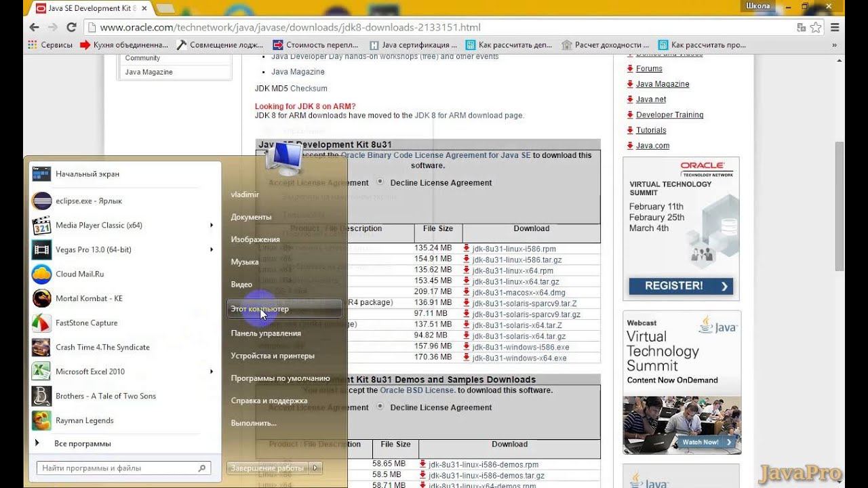The width and height of the screenshot is (868, 488).
Task: Open Справка и поддержка entry
Action: 269,401
